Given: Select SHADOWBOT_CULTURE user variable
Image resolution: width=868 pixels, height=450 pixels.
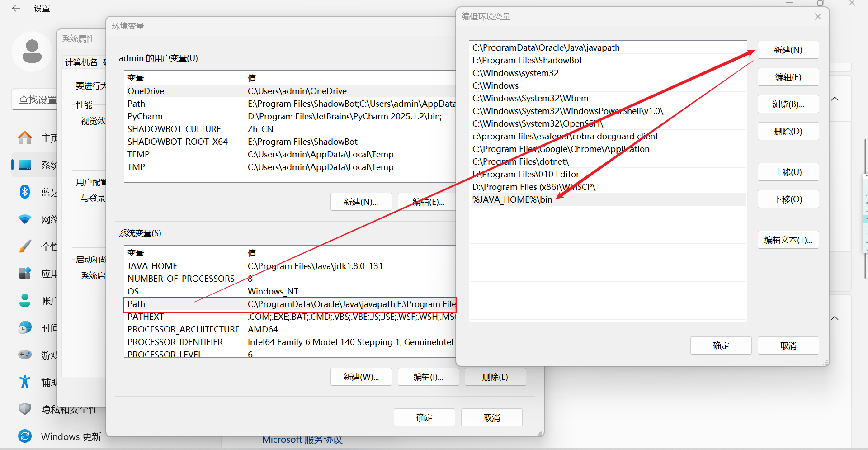Looking at the screenshot, I should (x=290, y=129).
